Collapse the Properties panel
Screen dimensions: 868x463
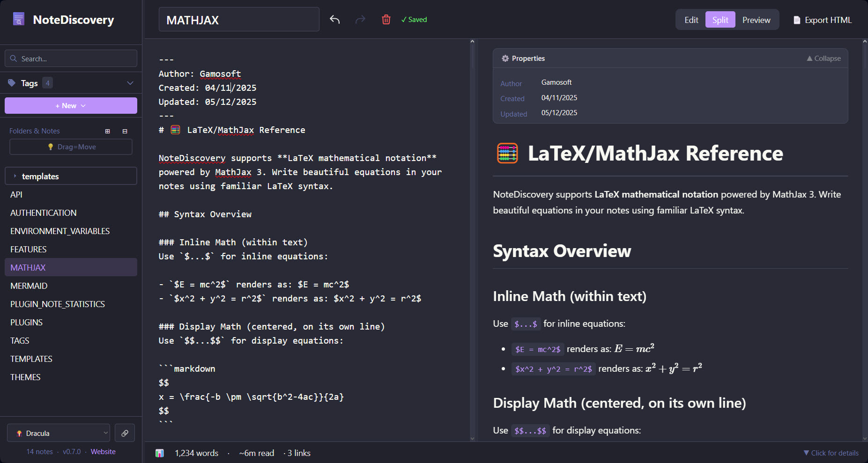pos(823,59)
